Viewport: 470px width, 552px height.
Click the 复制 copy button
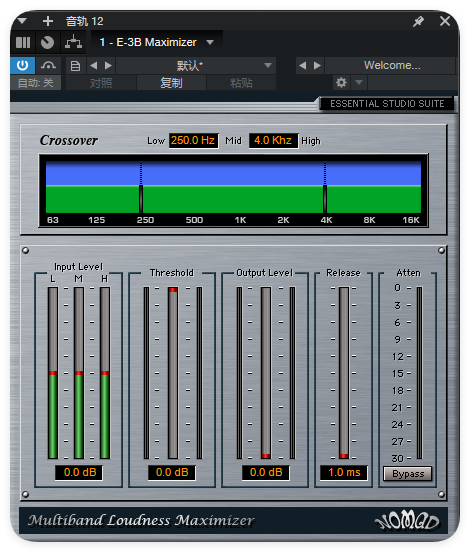coord(171,83)
